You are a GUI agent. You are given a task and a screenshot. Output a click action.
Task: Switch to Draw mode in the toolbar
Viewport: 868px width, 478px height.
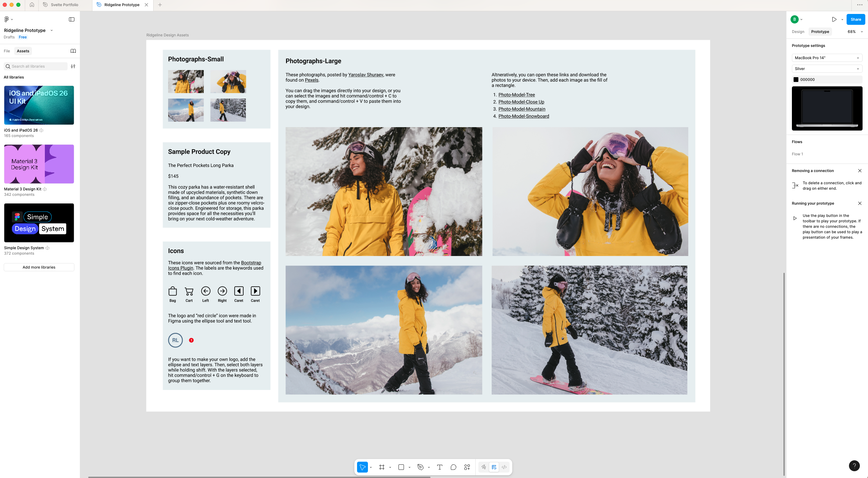pos(484,467)
